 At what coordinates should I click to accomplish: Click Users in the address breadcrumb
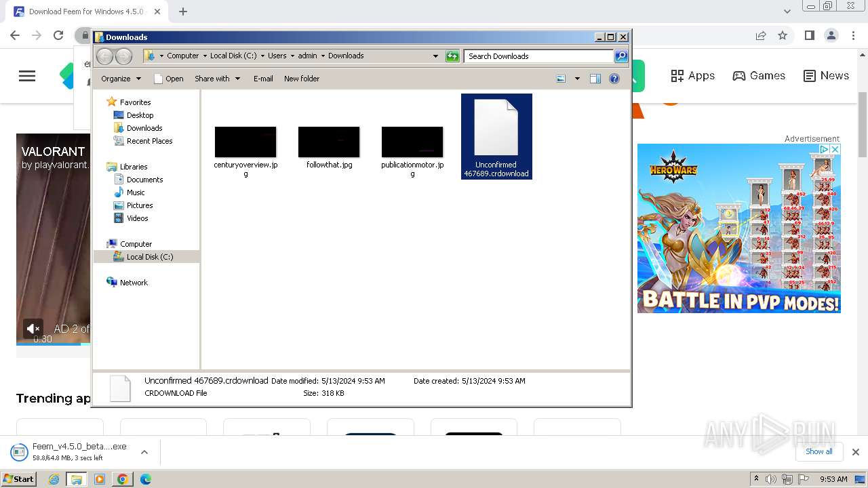tap(277, 56)
